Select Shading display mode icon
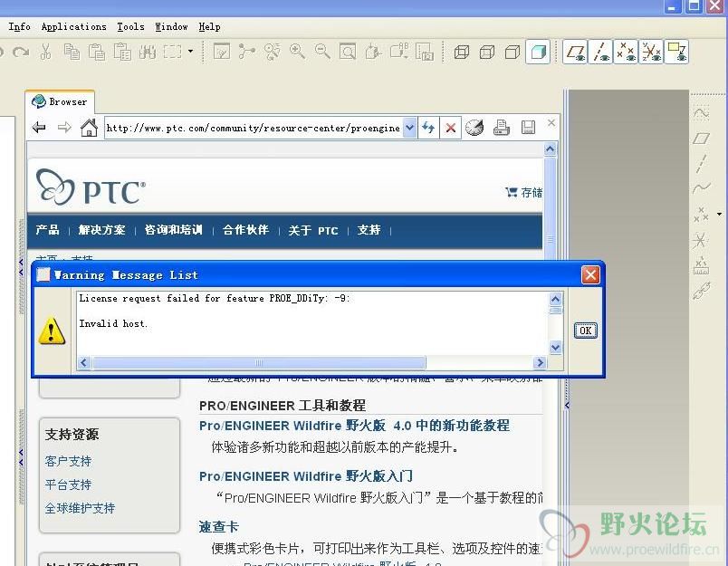This screenshot has width=728, height=566. (x=538, y=52)
